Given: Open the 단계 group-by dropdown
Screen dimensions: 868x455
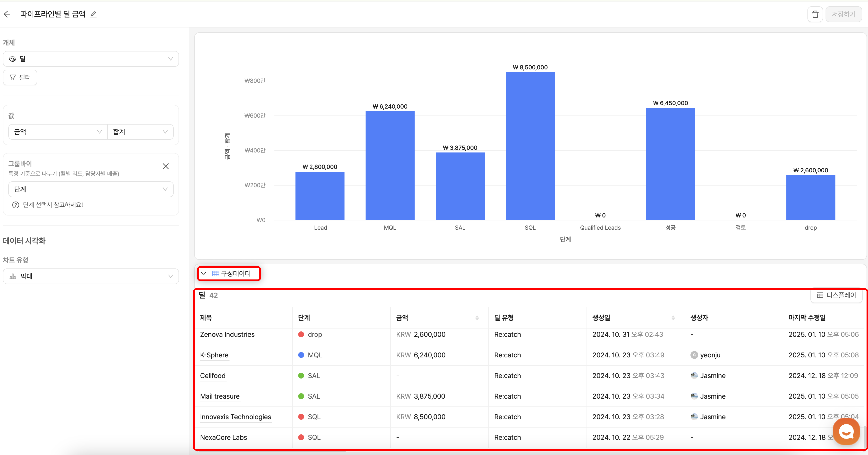Looking at the screenshot, I should coord(91,189).
